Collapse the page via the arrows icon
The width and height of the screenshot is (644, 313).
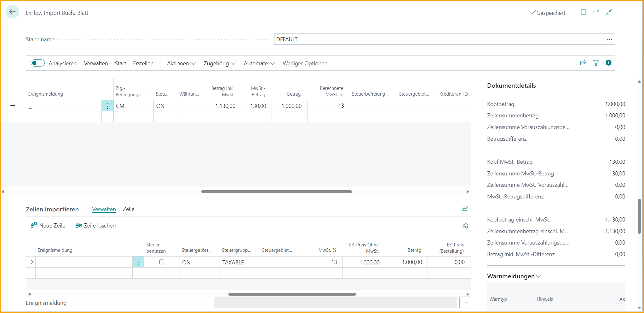tap(609, 12)
